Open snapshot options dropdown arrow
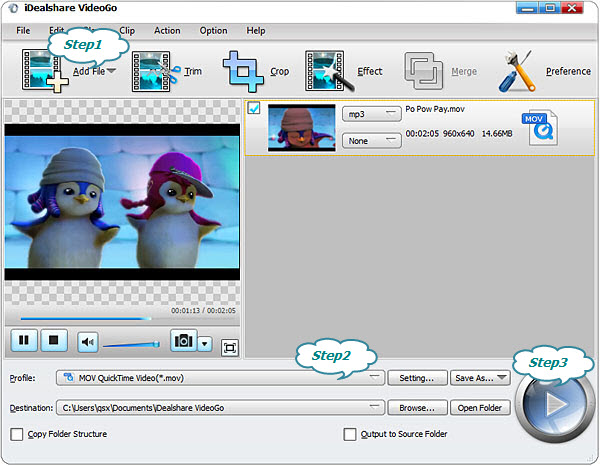This screenshot has width=600, height=466. [205, 344]
